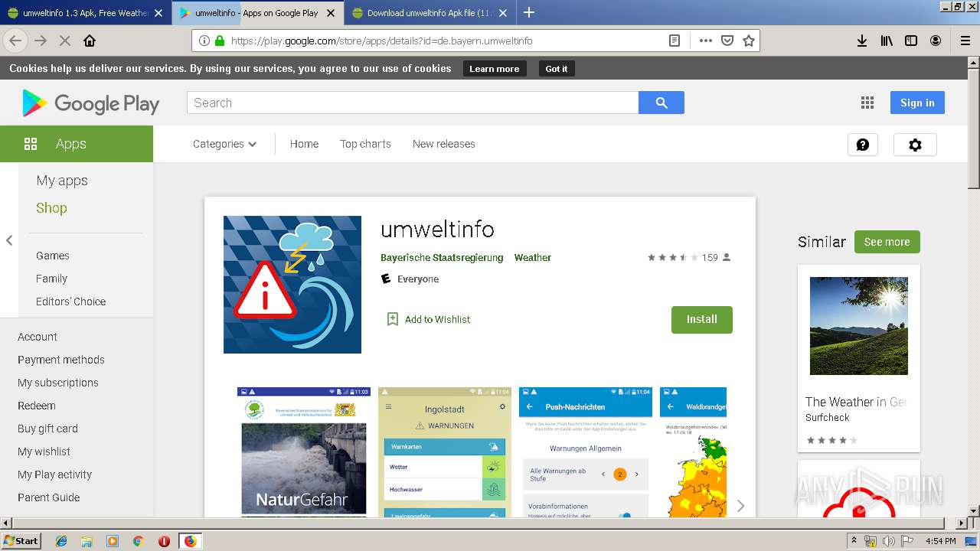
Task: Go to the browser home page
Action: (90, 41)
